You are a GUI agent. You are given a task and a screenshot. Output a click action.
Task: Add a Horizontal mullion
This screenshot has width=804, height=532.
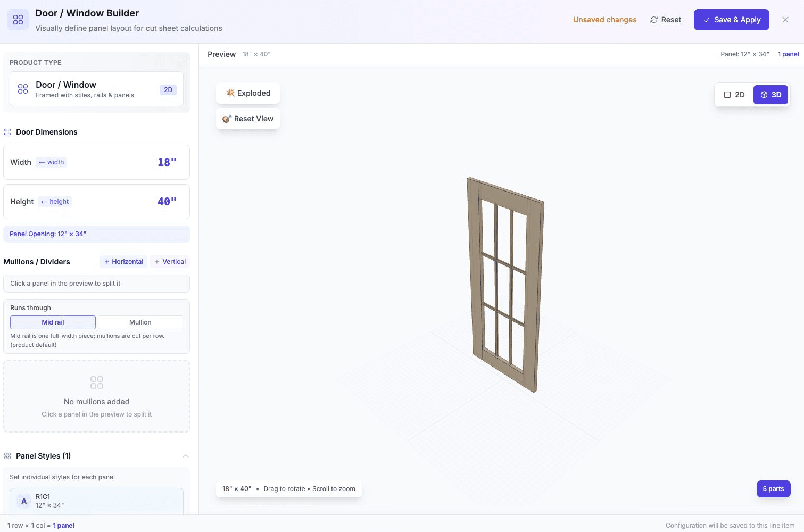click(x=123, y=262)
